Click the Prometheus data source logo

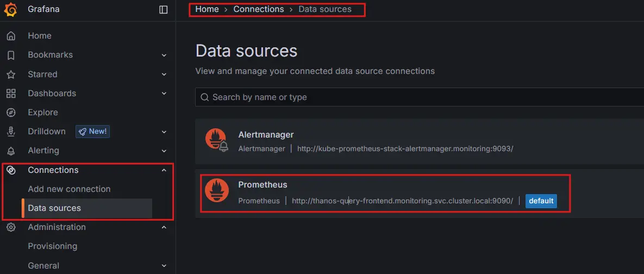coord(216,190)
